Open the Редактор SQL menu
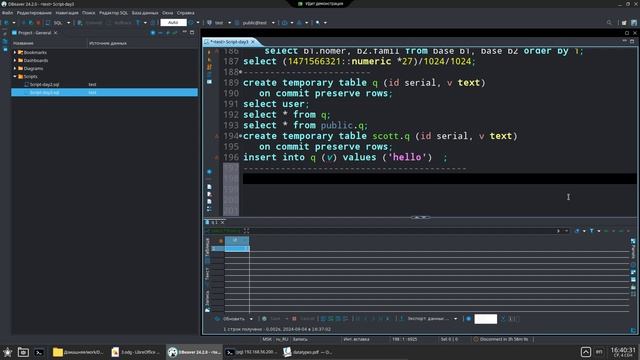Screen dimensions: 640x360 point(113,13)
